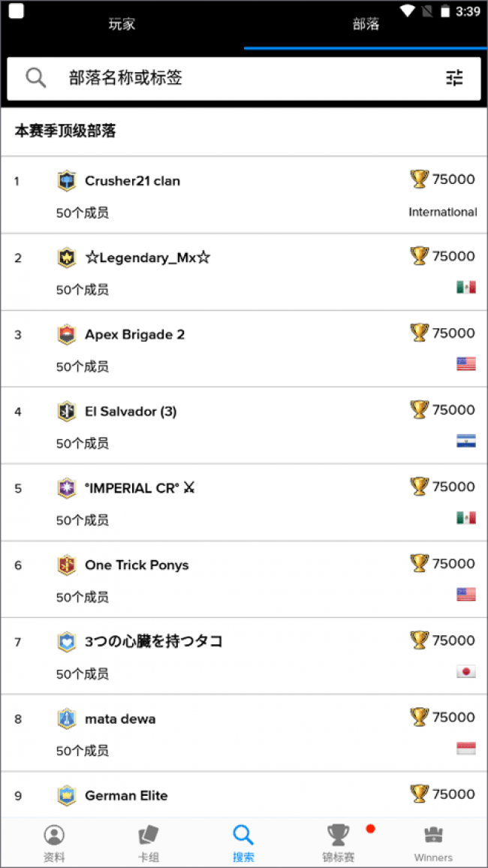This screenshot has height=868, width=488.
Task: Tap the °IMPERIAL CR° purple badge icon
Action: coord(67,488)
